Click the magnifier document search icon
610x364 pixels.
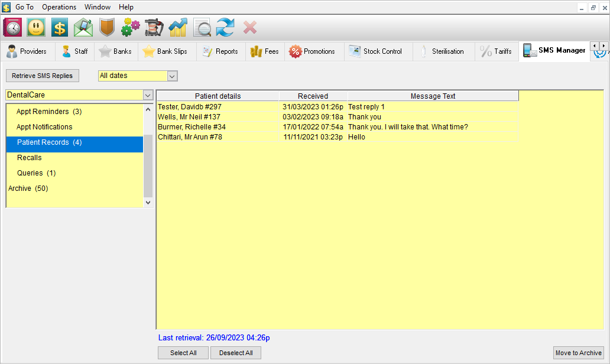(202, 28)
